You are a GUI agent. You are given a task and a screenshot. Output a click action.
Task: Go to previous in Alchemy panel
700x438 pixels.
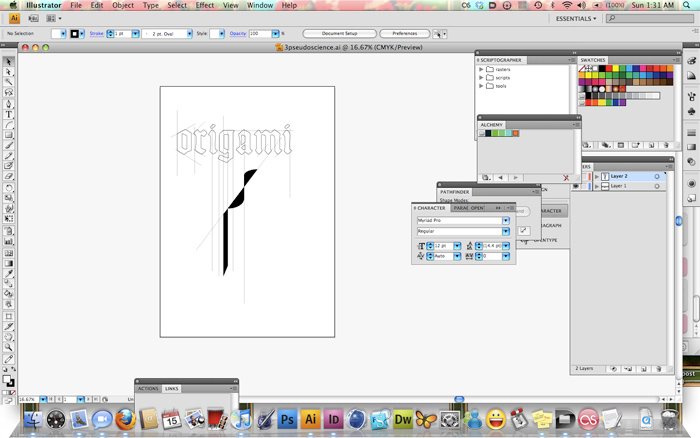coord(500,178)
